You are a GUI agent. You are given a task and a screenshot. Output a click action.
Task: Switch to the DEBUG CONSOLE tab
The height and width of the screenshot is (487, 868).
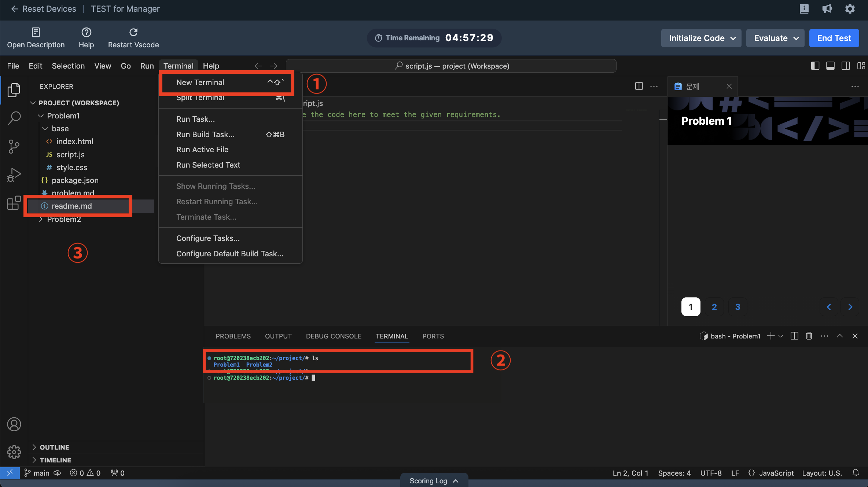click(x=334, y=336)
